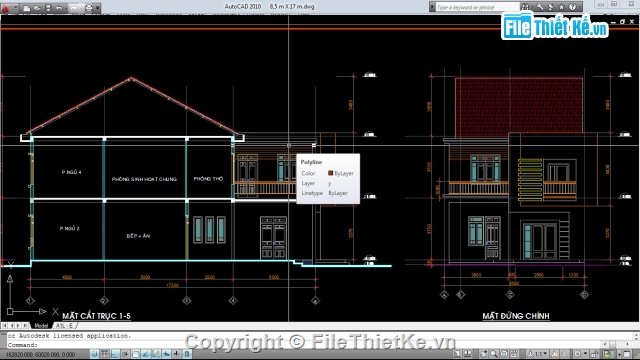This screenshot has width=640, height=360.
Task: Click the "MẶT CẮT TRỤC 1-5" drawing title
Action: 96,316
